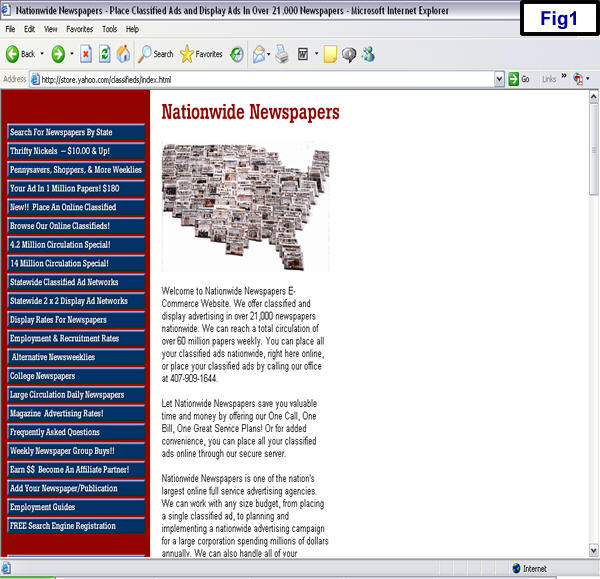This screenshot has width=600, height=579.
Task: Open FREE Search Engine Registration link
Action: 76,526
